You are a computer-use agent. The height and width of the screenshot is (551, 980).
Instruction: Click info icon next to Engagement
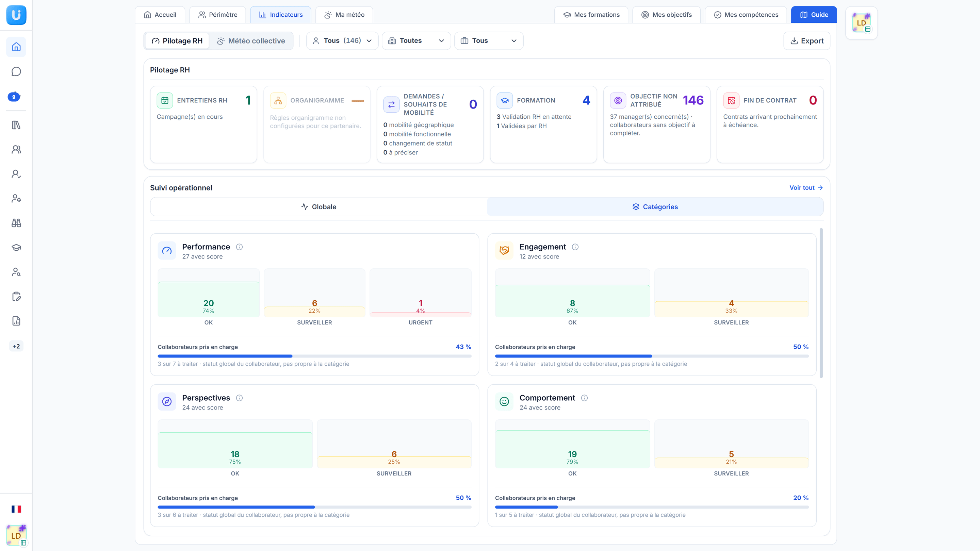(575, 247)
